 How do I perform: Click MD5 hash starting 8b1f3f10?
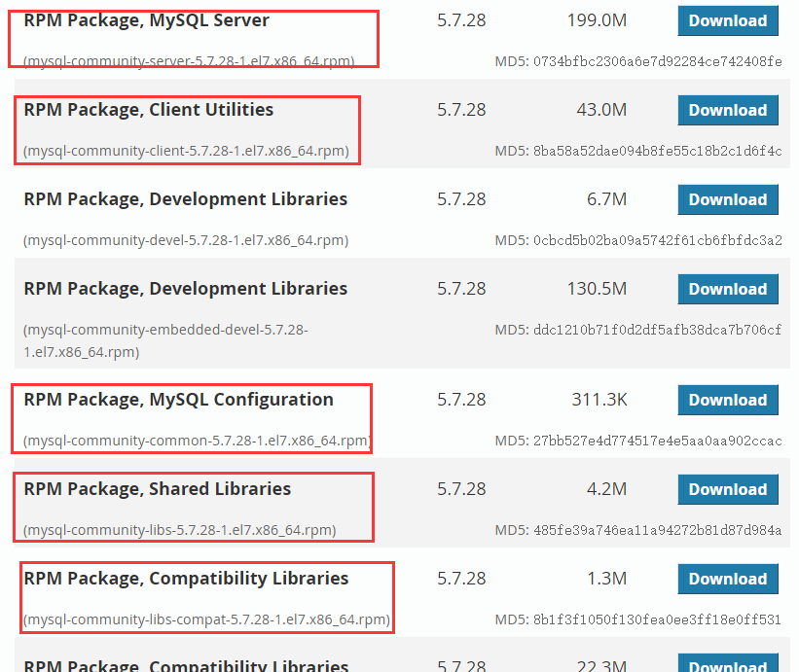click(657, 619)
